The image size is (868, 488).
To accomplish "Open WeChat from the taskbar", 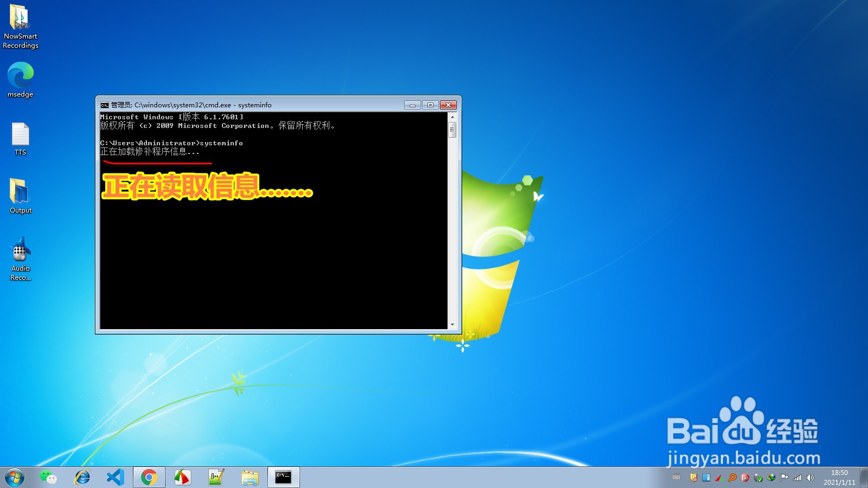I will 48,477.
